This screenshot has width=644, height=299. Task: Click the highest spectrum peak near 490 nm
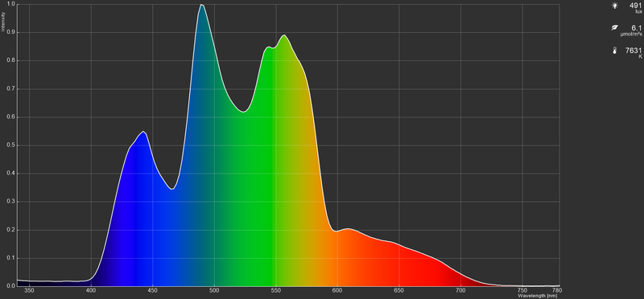(x=202, y=5)
